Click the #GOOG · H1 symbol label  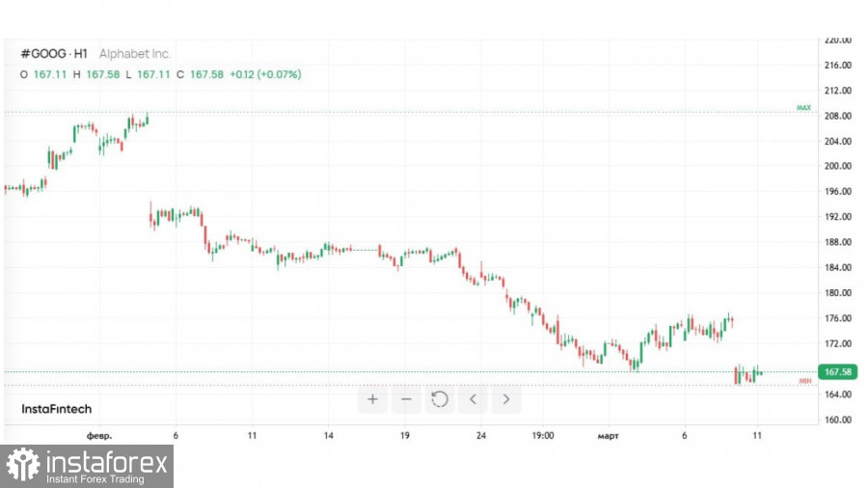point(53,54)
